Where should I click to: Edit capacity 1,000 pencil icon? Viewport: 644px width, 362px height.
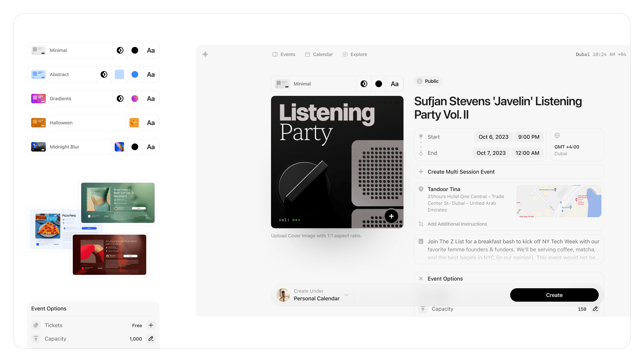click(x=151, y=339)
